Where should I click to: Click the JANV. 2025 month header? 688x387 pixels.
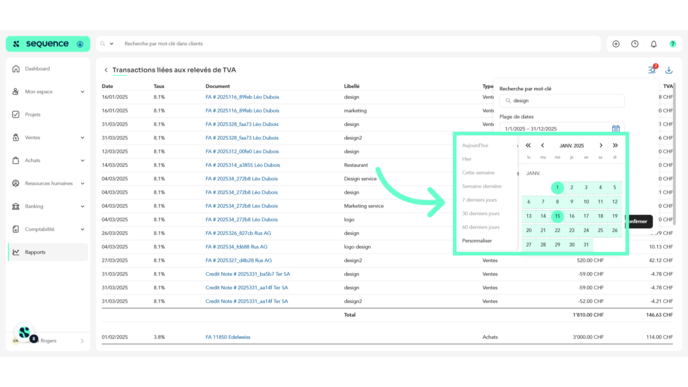[x=571, y=146]
